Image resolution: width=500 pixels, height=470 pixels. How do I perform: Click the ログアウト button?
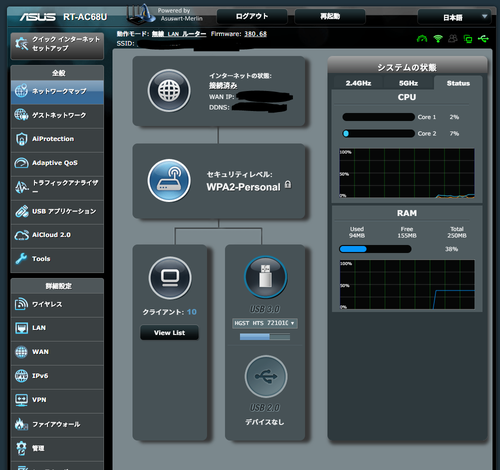[252, 16]
